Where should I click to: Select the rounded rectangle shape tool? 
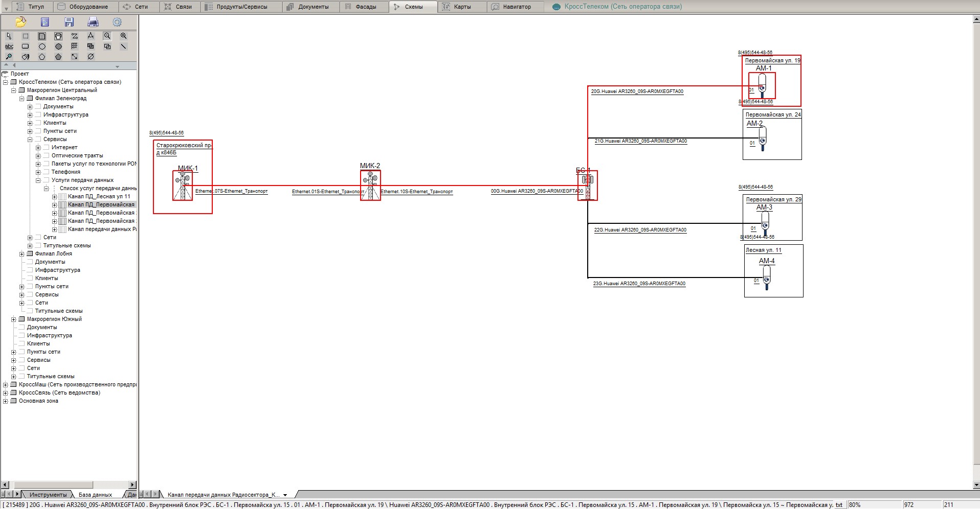pyautogui.click(x=26, y=47)
